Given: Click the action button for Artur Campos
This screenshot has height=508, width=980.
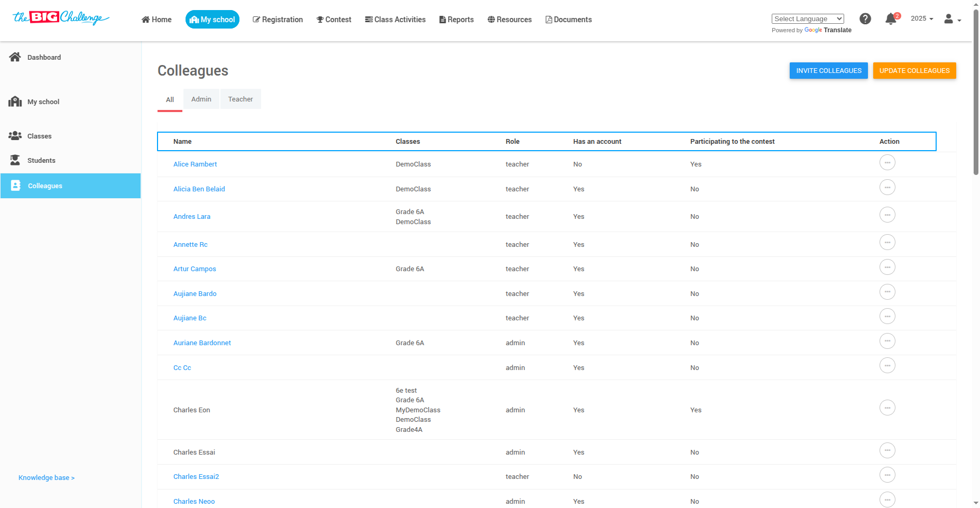Looking at the screenshot, I should [x=887, y=267].
